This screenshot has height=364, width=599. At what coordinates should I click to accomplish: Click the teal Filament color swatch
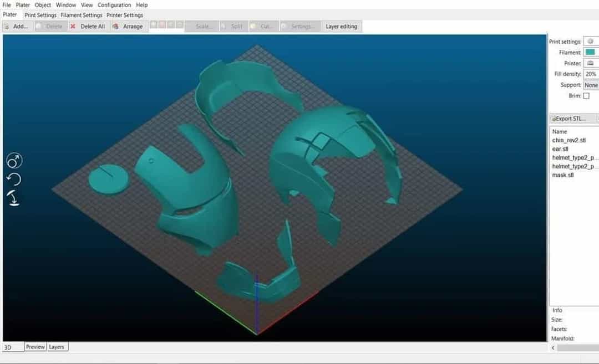pos(590,52)
